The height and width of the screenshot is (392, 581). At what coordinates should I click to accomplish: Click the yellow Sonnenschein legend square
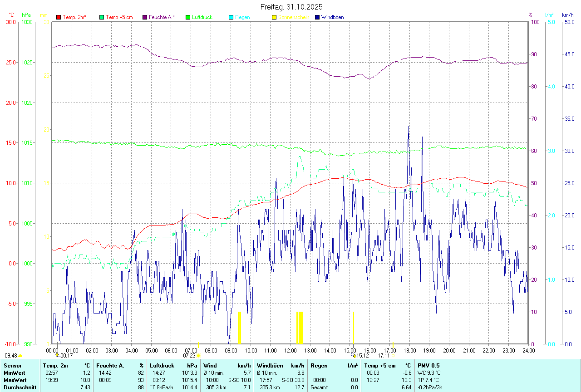[274, 17]
